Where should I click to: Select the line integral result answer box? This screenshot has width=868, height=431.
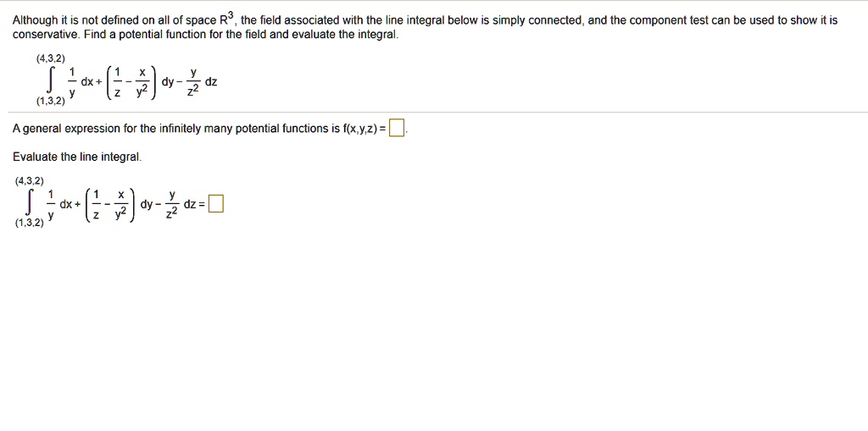(x=217, y=204)
